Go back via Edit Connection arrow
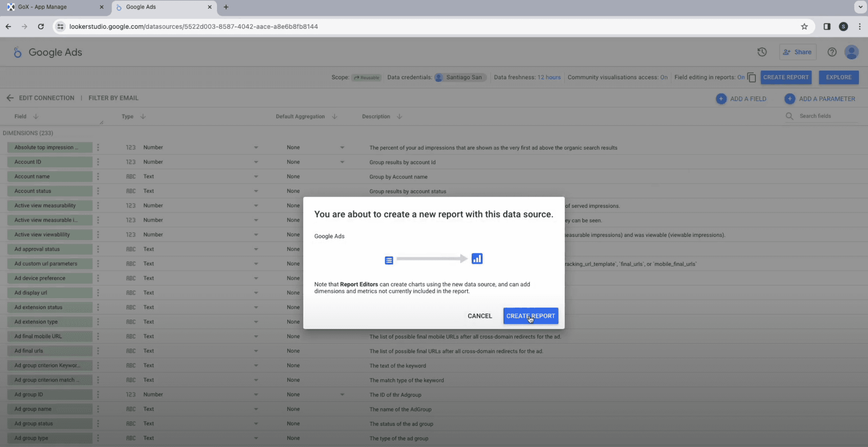 click(10, 98)
